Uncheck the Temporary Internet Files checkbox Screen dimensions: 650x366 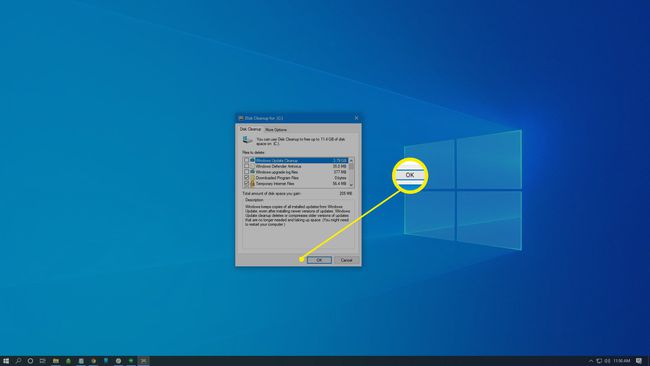pos(247,184)
